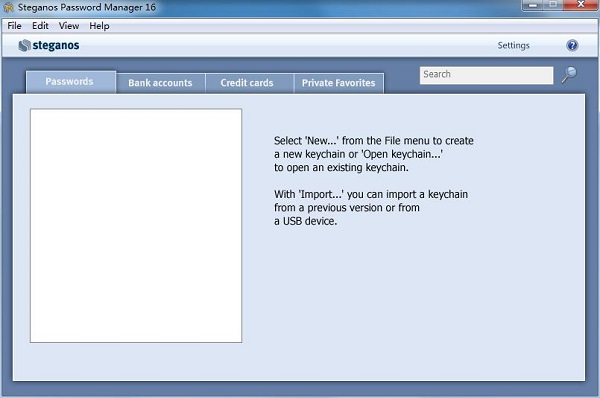600x398 pixels.
Task: Focus the Search input field
Action: (486, 75)
